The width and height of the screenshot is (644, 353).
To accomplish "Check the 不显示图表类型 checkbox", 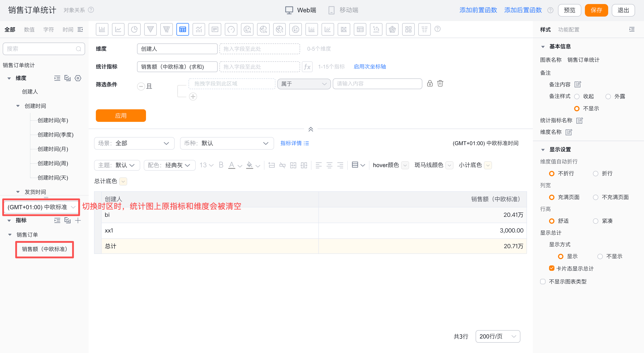I will 543,282.
